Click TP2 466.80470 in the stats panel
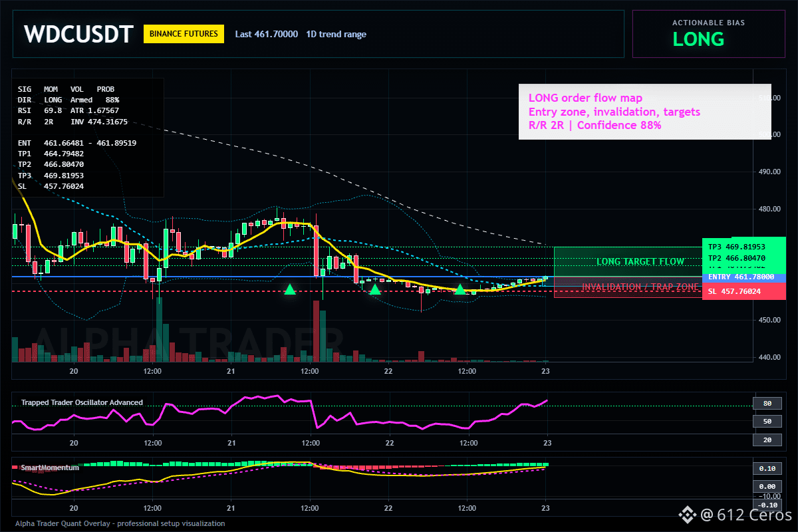 pyautogui.click(x=51, y=164)
